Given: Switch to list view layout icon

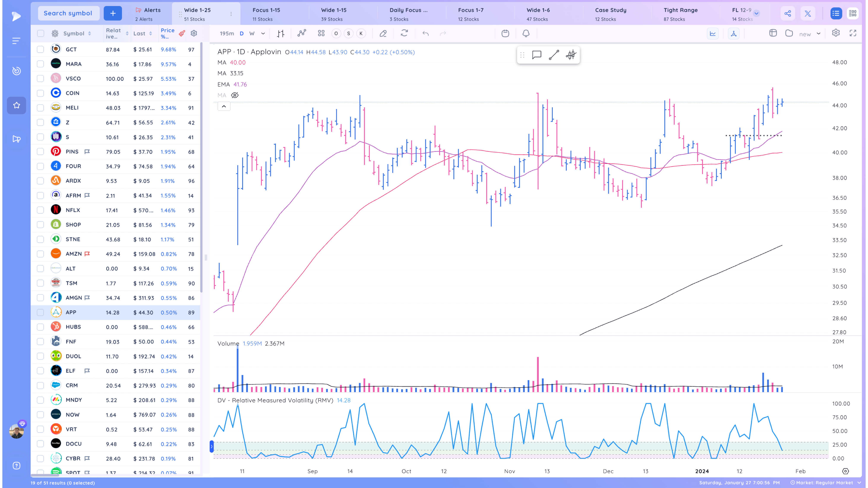Looking at the screenshot, I should click(836, 13).
